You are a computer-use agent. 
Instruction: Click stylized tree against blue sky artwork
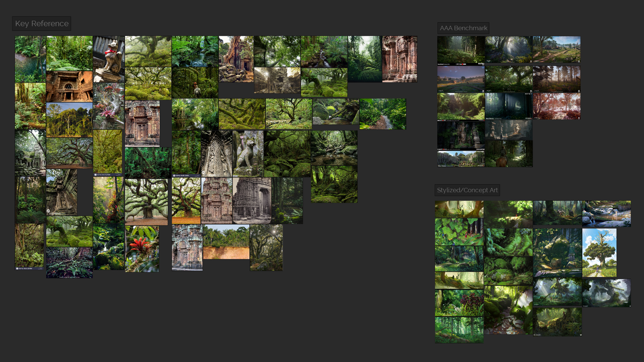pyautogui.click(x=599, y=253)
